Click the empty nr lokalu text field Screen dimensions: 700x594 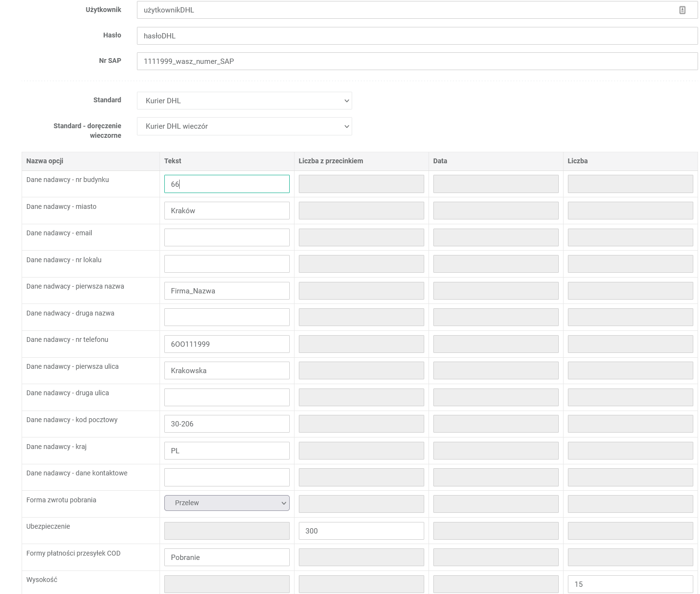click(x=227, y=264)
